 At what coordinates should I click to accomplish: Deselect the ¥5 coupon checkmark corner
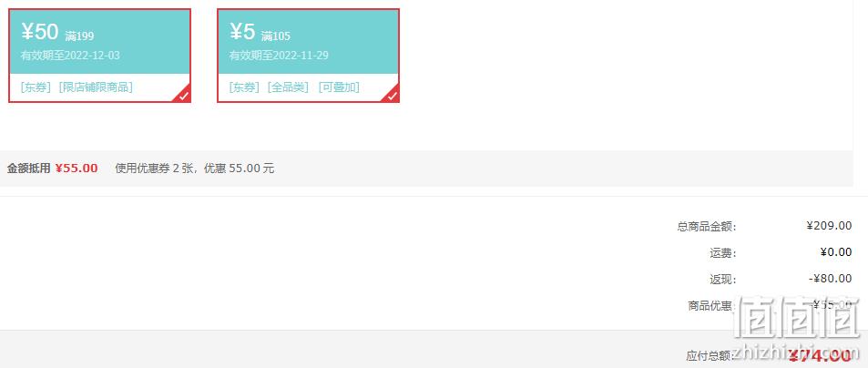coord(392,96)
